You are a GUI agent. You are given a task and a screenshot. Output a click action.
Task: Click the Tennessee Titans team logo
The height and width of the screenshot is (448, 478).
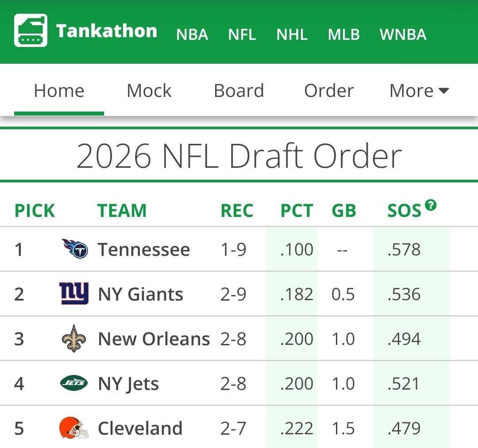click(74, 249)
